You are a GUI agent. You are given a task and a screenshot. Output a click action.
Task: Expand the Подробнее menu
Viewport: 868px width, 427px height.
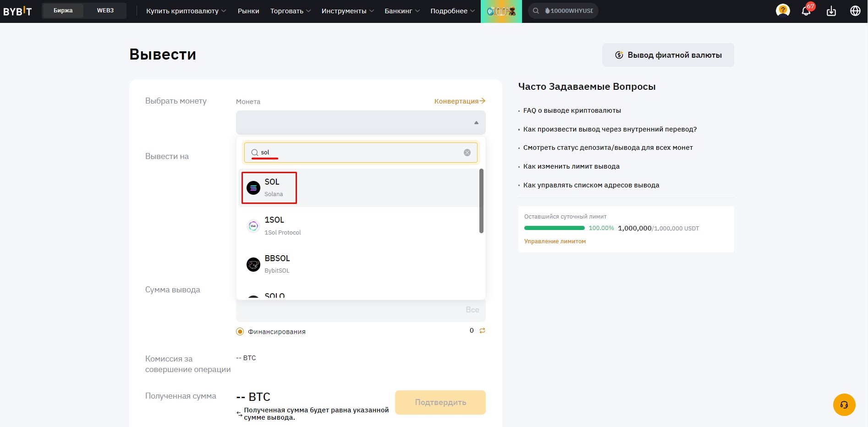click(453, 11)
